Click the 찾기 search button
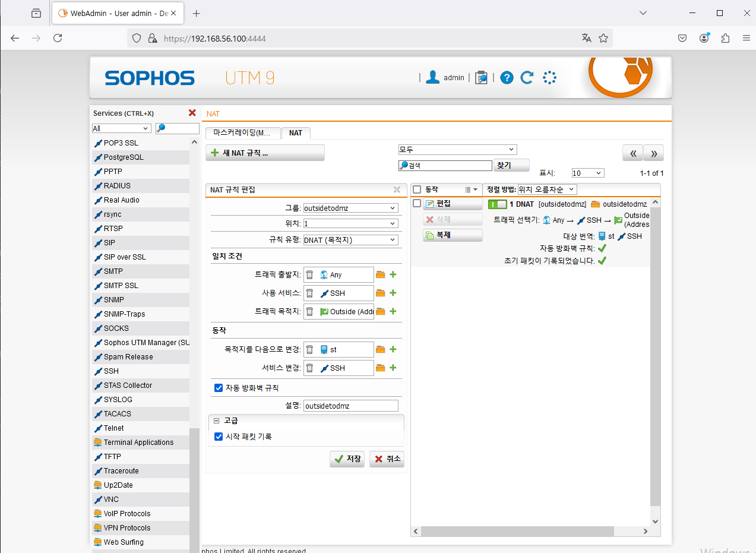The width and height of the screenshot is (756, 553). 511,166
